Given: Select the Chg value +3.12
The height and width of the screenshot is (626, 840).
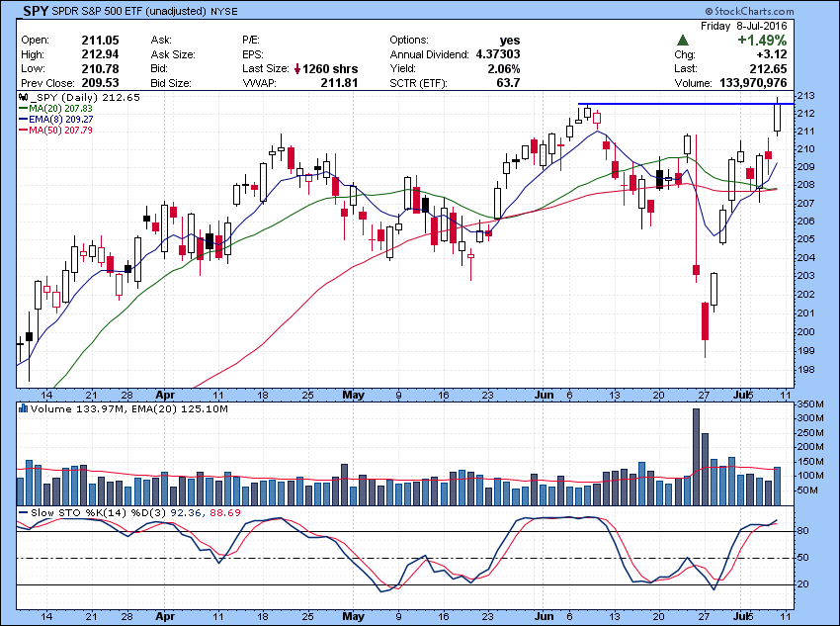Looking at the screenshot, I should click(772, 54).
